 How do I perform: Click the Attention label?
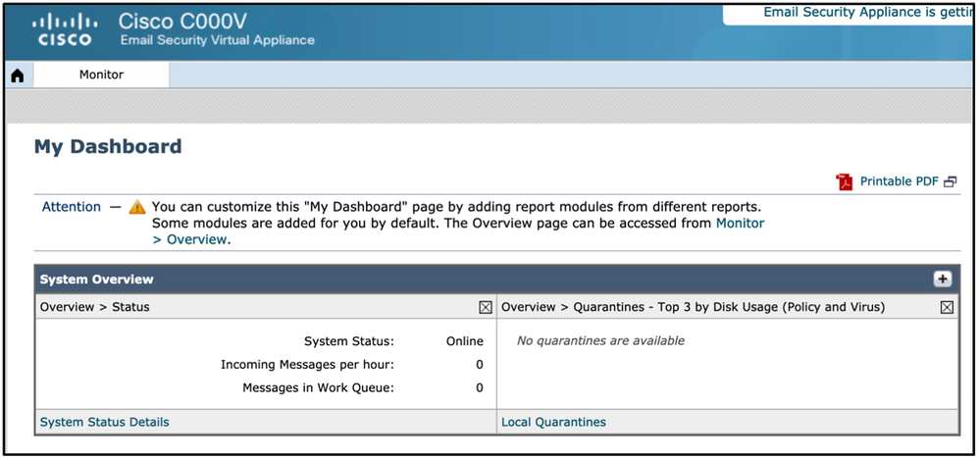[x=72, y=207]
